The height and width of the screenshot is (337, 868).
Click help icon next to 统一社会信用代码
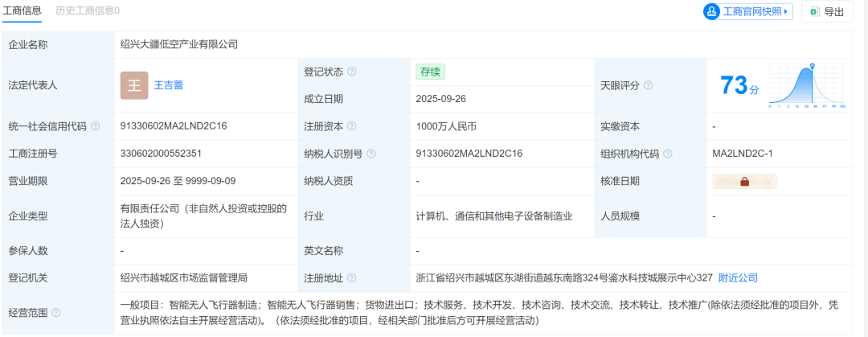tap(96, 126)
